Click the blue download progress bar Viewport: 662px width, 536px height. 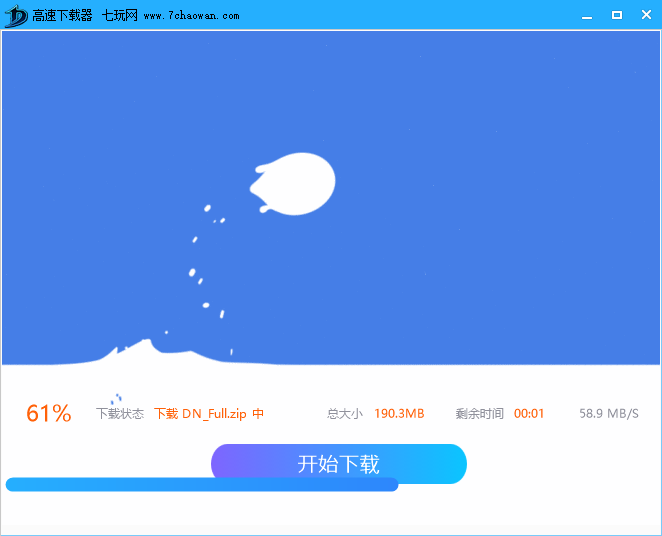tap(200, 485)
